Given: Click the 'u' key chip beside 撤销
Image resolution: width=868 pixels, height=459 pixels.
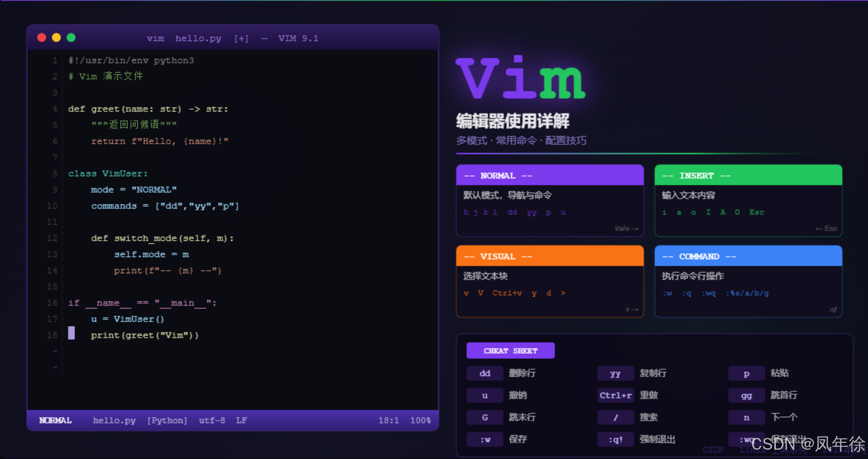Looking at the screenshot, I should 485,395.
